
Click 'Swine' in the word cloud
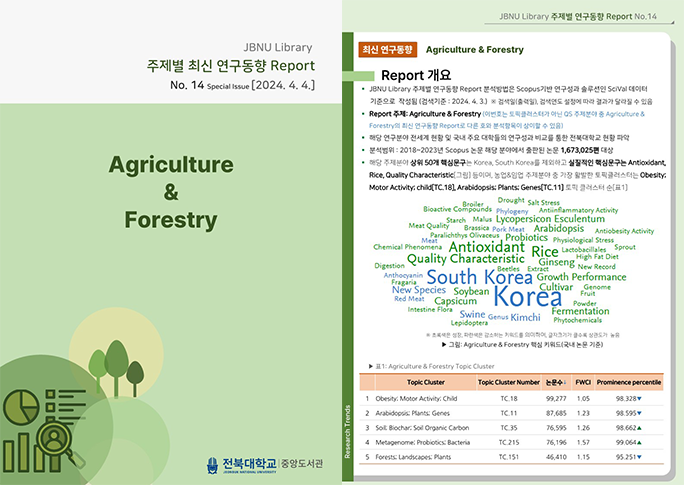(x=472, y=314)
